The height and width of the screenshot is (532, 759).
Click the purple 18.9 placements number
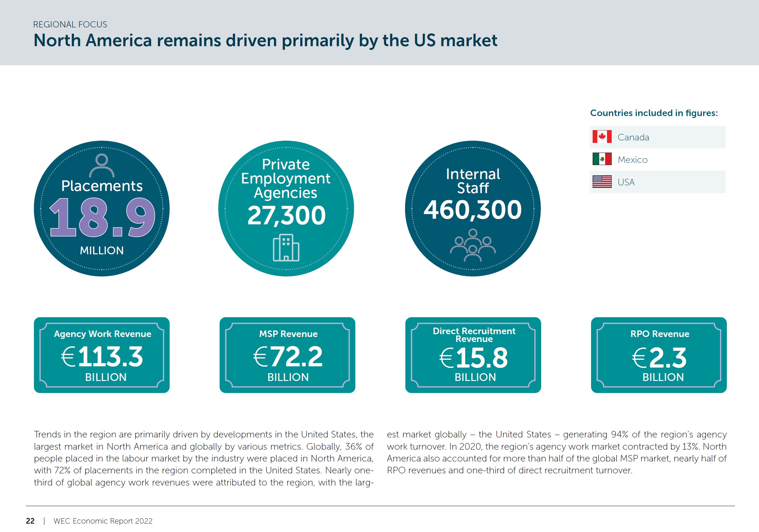coord(102,217)
